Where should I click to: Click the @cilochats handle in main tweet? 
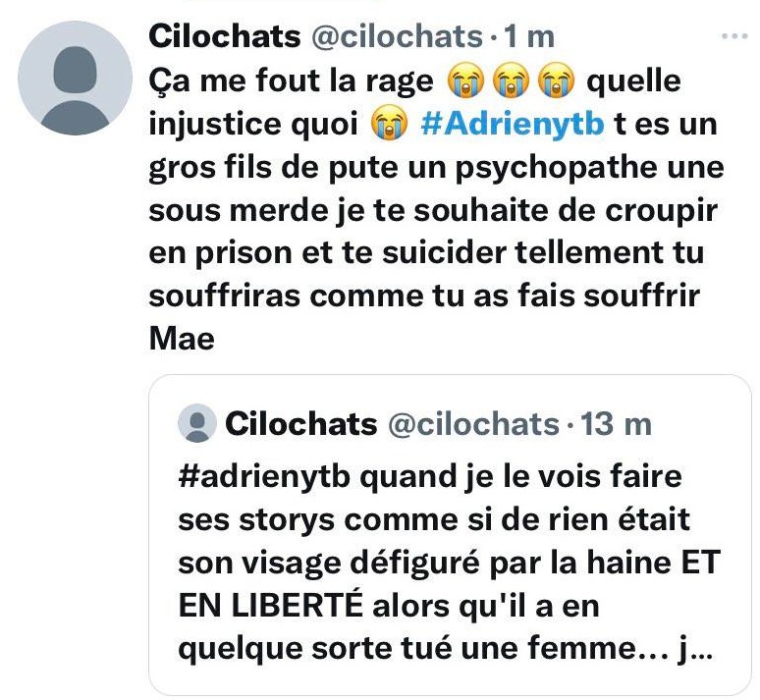(397, 37)
